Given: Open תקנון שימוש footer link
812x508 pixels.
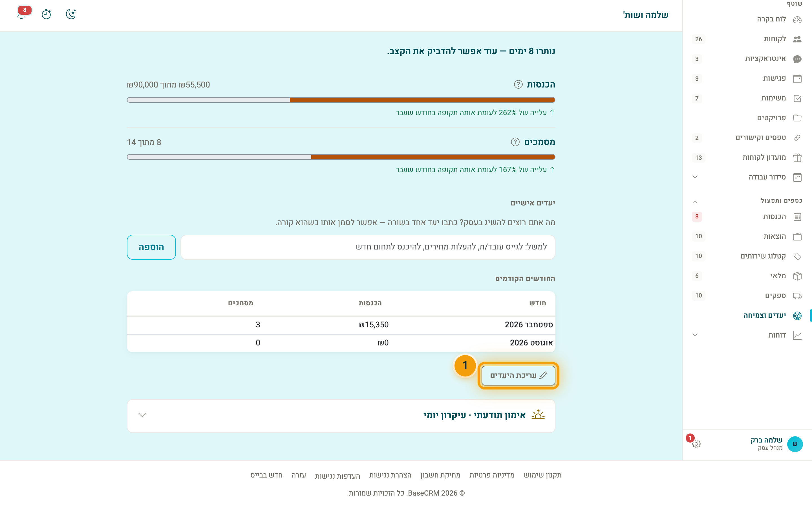Looking at the screenshot, I should pyautogui.click(x=542, y=475).
